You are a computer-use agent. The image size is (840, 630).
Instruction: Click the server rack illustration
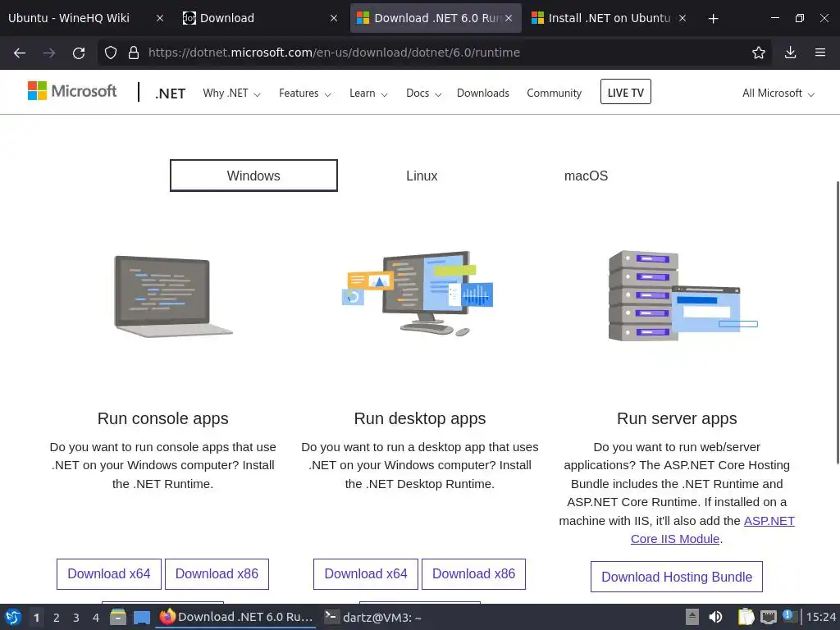point(683,295)
